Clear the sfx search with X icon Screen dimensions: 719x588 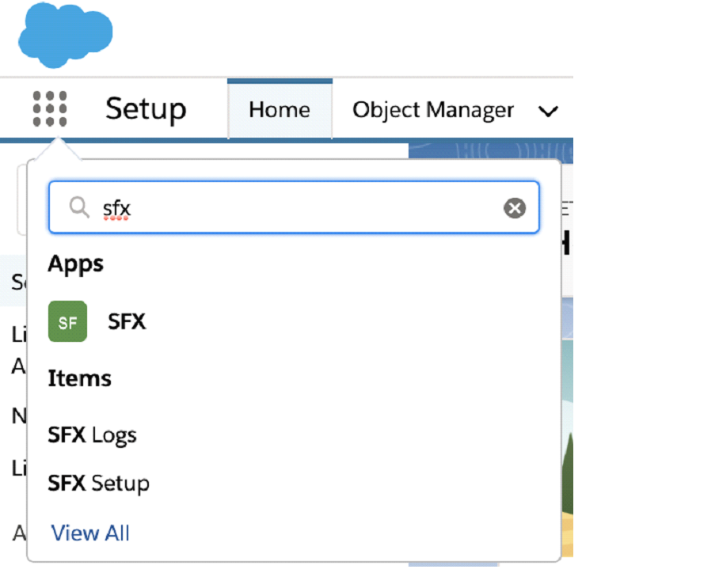[515, 208]
